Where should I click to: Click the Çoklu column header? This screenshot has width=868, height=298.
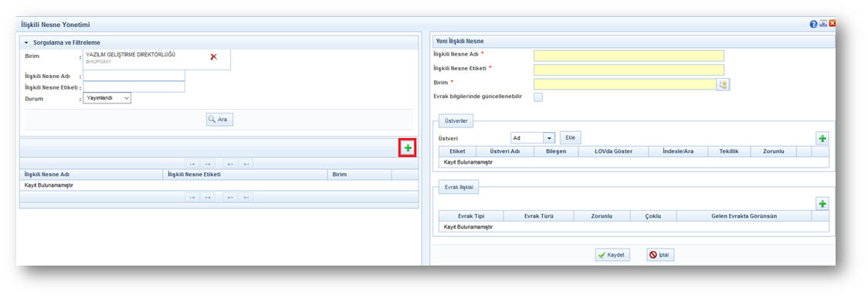653,216
